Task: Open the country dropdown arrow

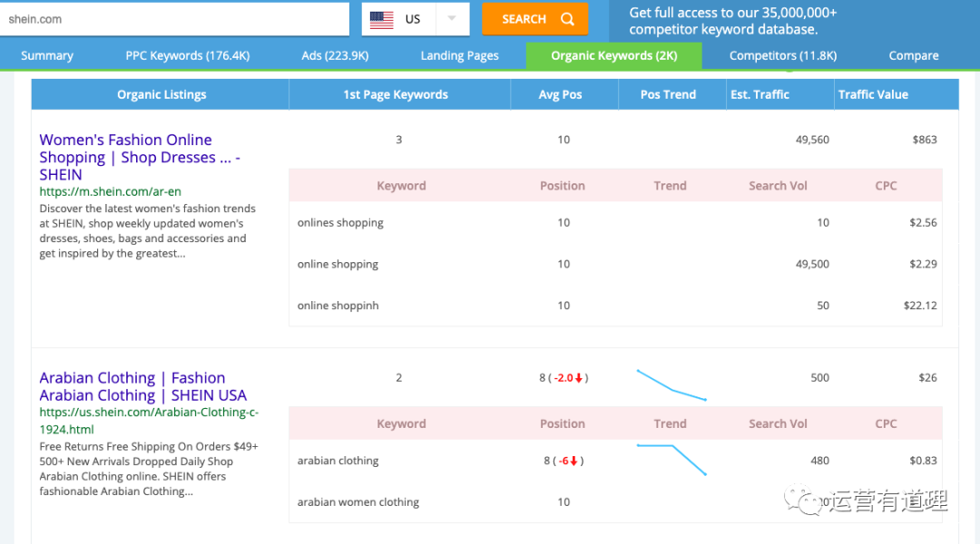Action: click(452, 19)
